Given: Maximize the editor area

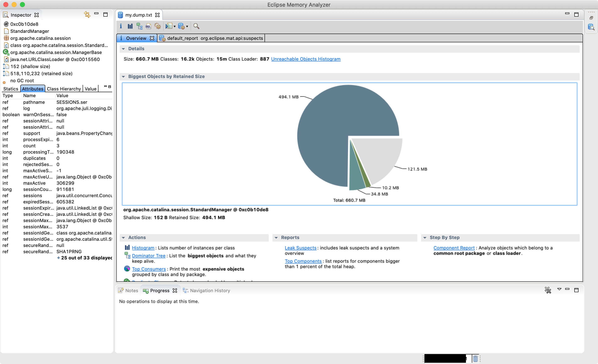Looking at the screenshot, I should click(x=576, y=15).
